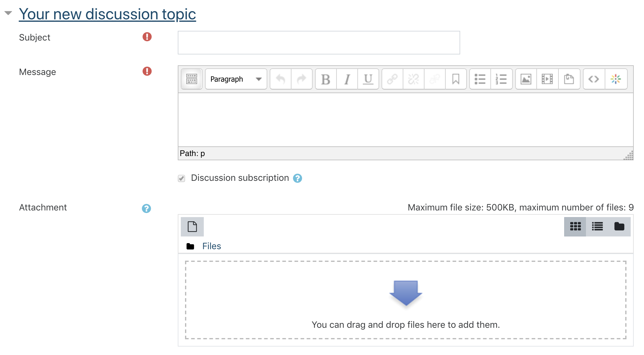644x355 pixels.
Task: Open help for Discussion subscription
Action: pos(298,178)
